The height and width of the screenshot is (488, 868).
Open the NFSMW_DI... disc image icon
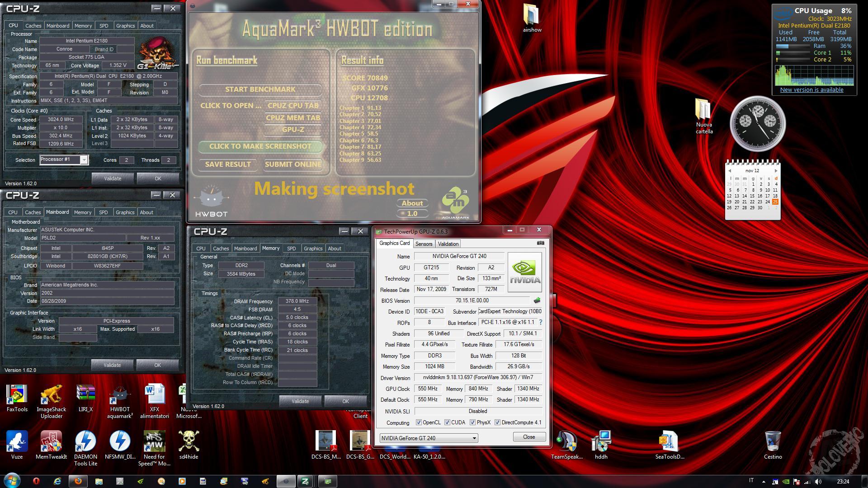pyautogui.click(x=120, y=445)
